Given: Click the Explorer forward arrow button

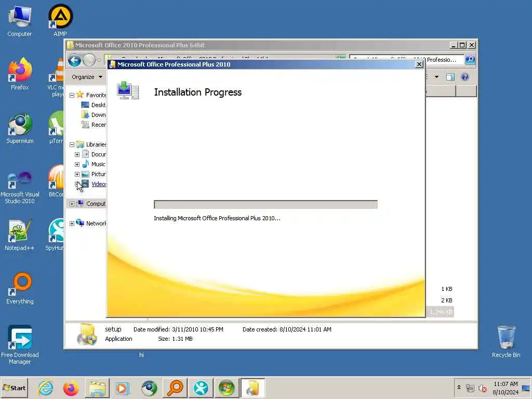Looking at the screenshot, I should 89,60.
